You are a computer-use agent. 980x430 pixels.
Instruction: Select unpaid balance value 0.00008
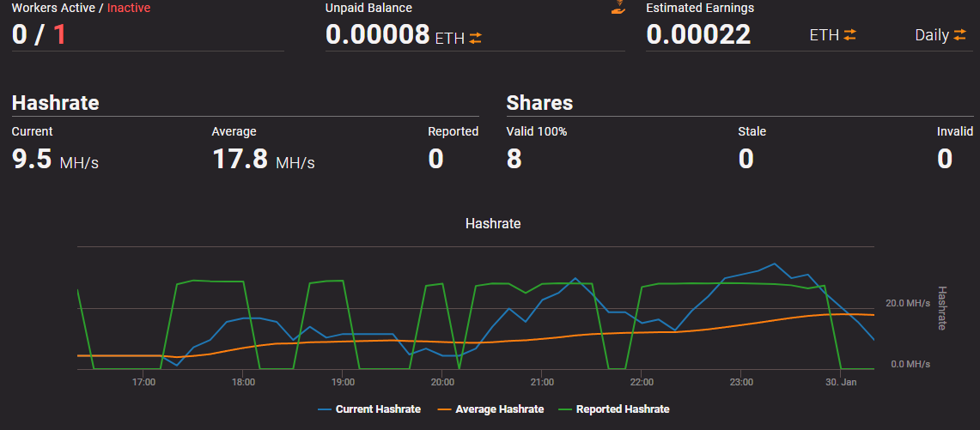378,35
